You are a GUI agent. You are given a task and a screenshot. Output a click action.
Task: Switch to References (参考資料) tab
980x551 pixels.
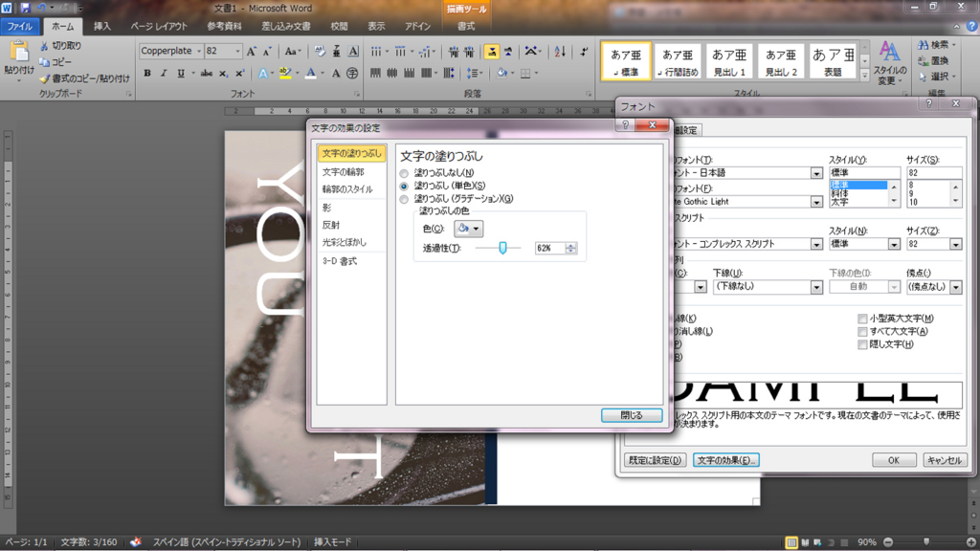[x=224, y=26]
